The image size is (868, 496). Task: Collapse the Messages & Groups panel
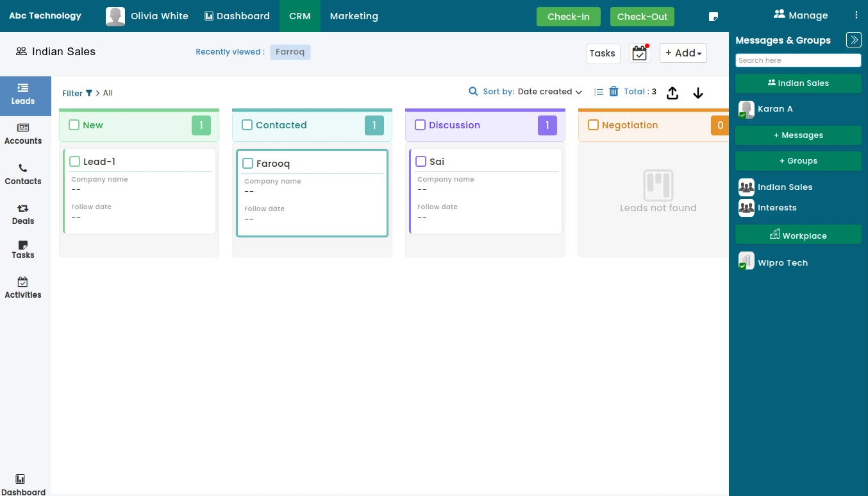click(x=854, y=40)
